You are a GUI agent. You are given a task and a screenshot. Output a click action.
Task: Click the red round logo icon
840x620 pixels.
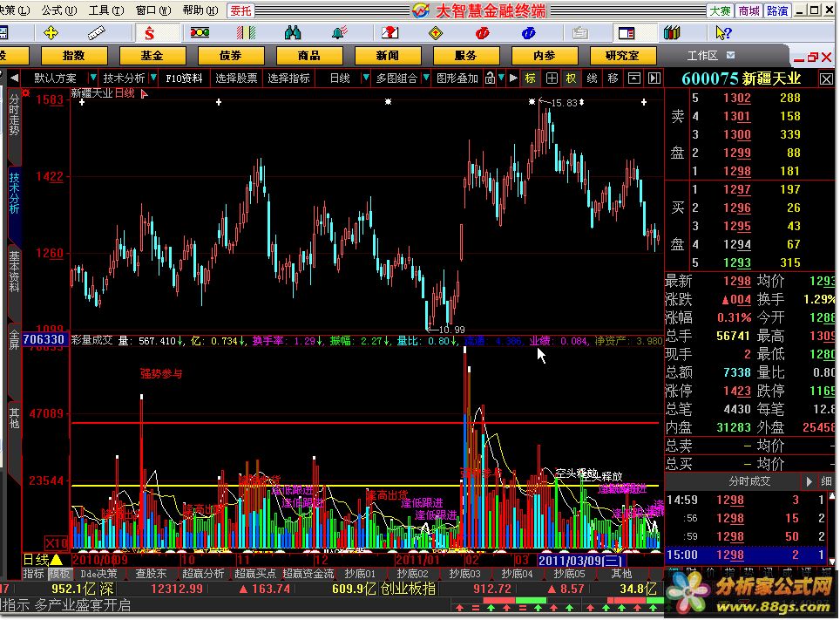click(x=482, y=33)
